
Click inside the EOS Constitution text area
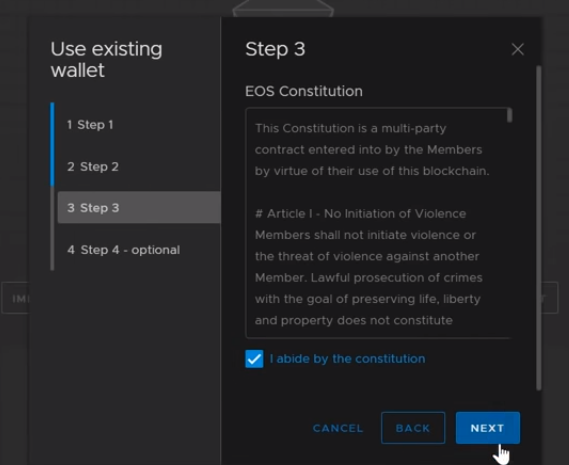tap(378, 223)
